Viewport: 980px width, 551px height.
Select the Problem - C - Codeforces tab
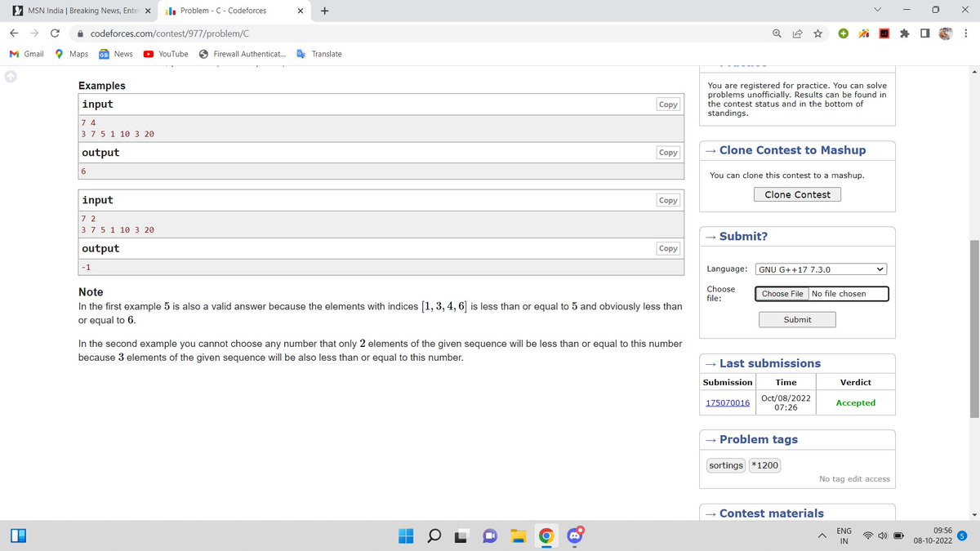[x=225, y=11]
